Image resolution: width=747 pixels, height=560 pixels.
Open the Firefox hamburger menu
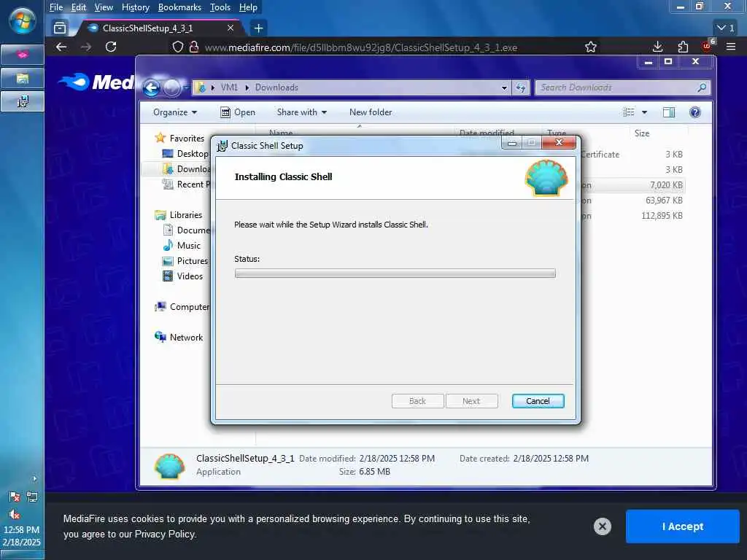(731, 47)
